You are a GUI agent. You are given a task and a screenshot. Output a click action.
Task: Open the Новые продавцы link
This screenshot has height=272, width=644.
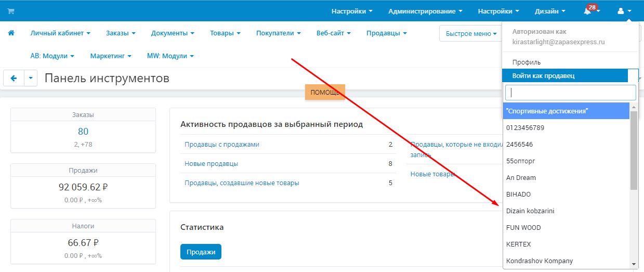click(211, 164)
